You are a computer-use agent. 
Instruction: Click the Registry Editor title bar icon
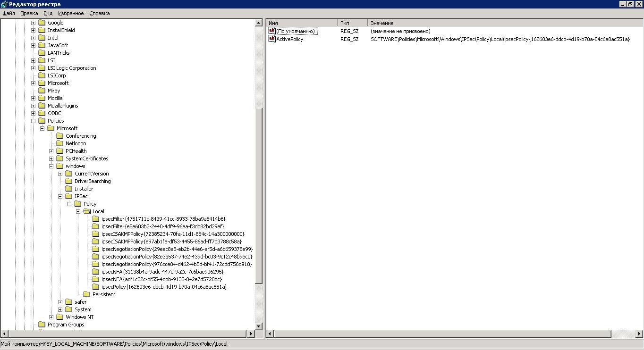pos(4,4)
